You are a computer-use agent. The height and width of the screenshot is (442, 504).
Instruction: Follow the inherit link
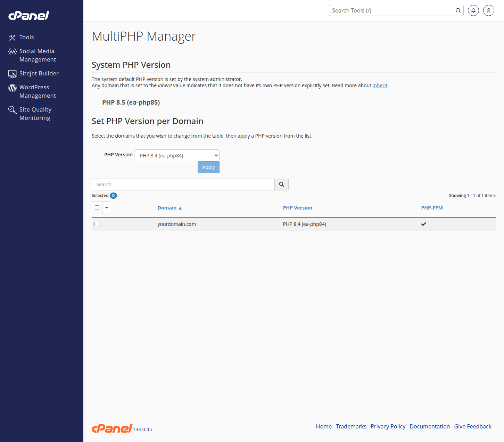[380, 85]
